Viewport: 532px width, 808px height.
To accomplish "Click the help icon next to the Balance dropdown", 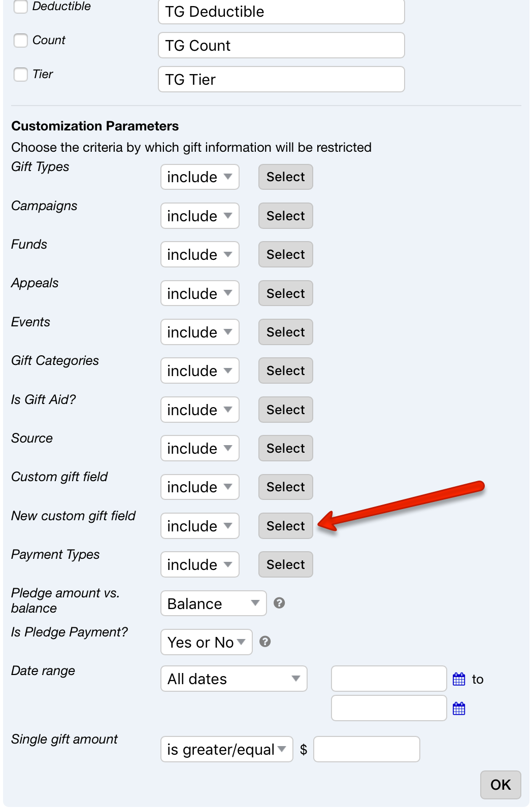I will (x=279, y=603).
